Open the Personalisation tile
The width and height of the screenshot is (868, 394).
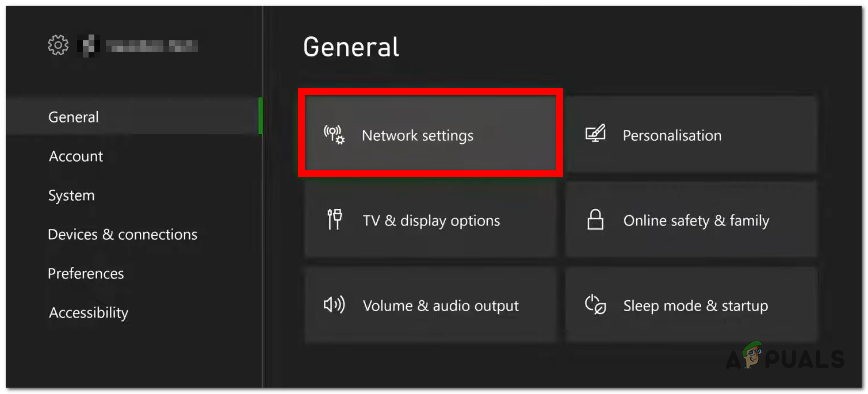pos(690,134)
